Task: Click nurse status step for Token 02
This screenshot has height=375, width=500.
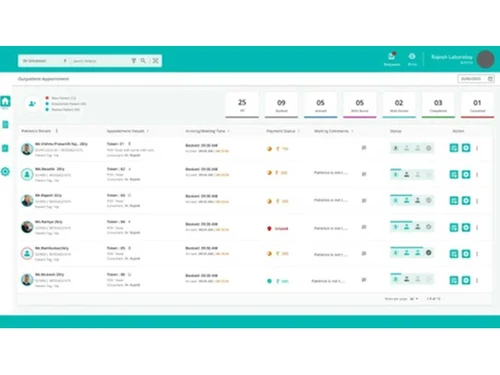Action: (407, 174)
